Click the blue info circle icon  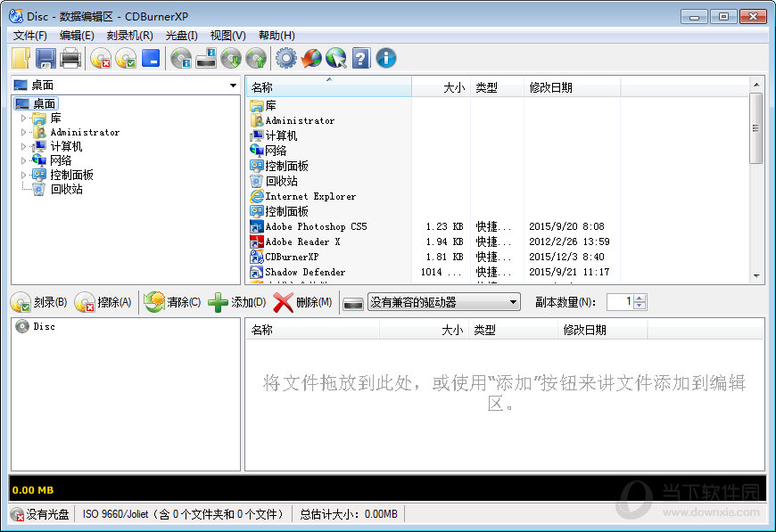point(385,59)
